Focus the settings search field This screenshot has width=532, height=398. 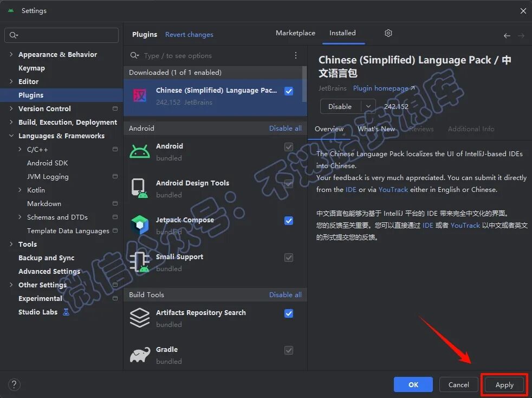[x=61, y=35]
